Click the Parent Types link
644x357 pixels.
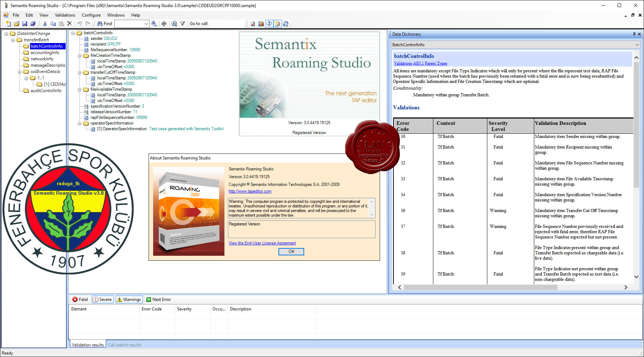click(x=436, y=63)
